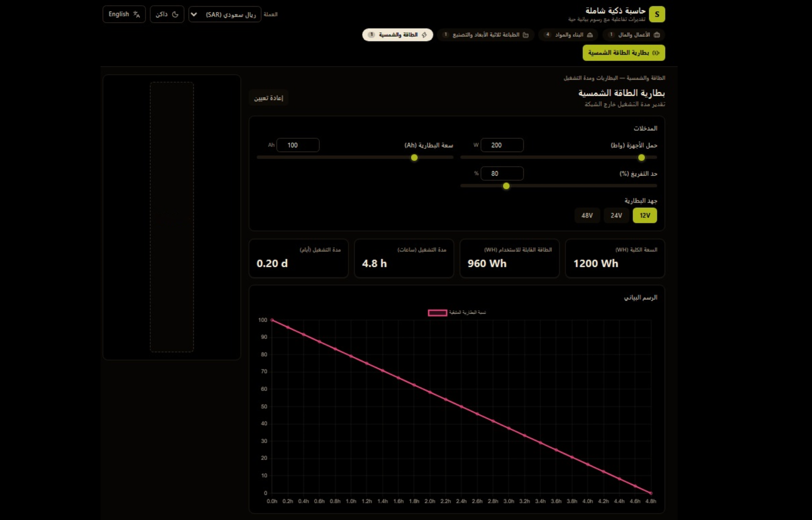Click the moon icon for dark mode
The width and height of the screenshot is (812, 520).
point(175,14)
